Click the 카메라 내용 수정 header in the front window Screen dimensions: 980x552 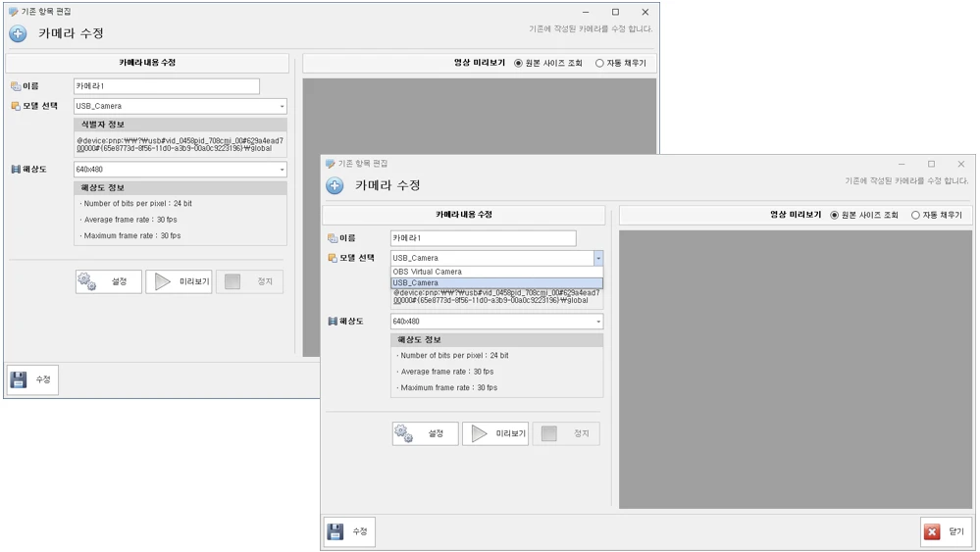[x=464, y=215]
